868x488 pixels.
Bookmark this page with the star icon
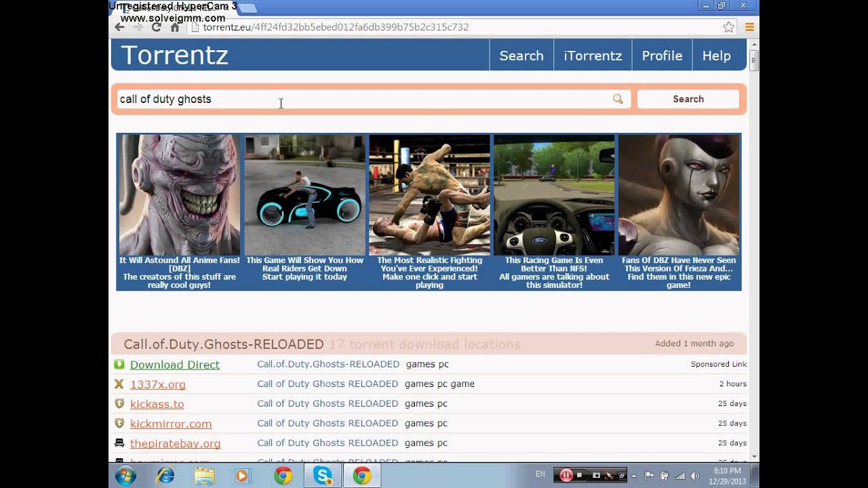pyautogui.click(x=729, y=27)
